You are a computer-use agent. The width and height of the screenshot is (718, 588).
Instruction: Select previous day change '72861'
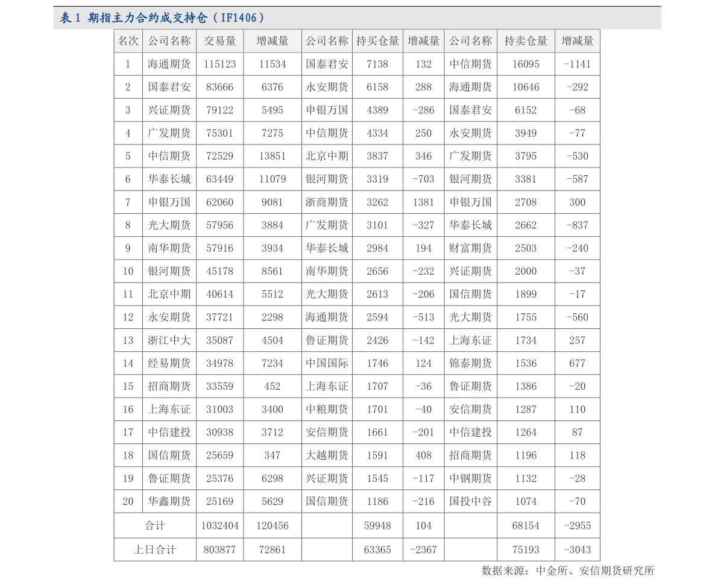tap(272, 549)
